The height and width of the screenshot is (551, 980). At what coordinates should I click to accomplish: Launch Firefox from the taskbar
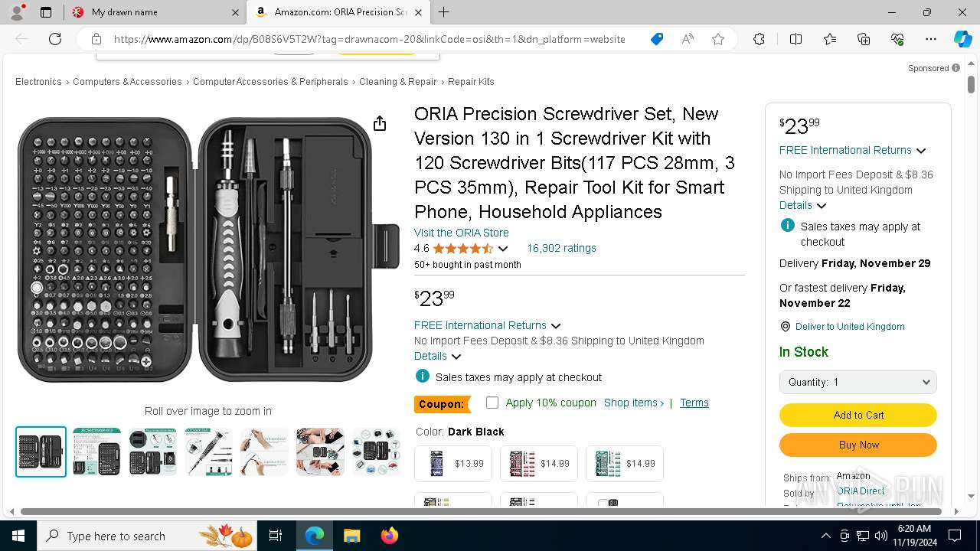[389, 536]
